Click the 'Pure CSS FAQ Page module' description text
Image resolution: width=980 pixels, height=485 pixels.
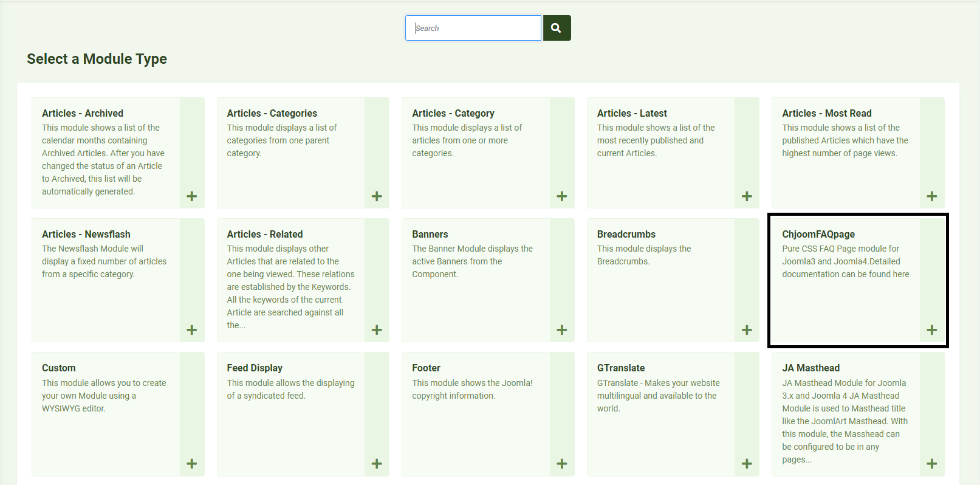pyautogui.click(x=846, y=261)
